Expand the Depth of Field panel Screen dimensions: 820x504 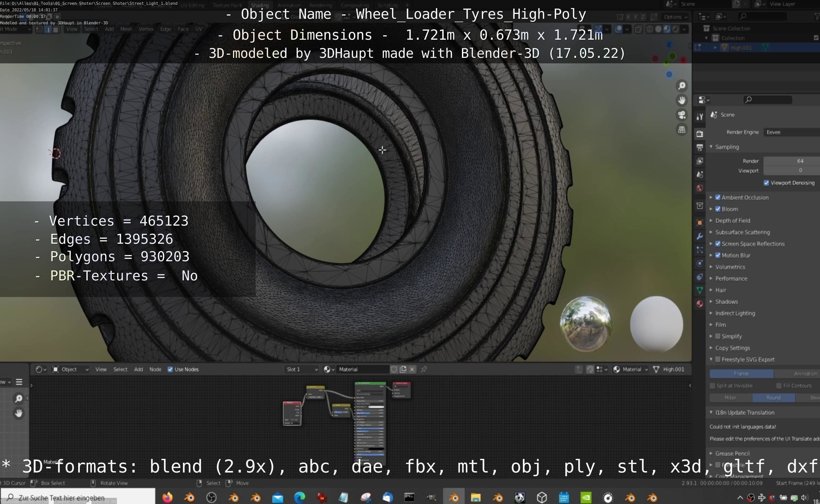pos(732,220)
